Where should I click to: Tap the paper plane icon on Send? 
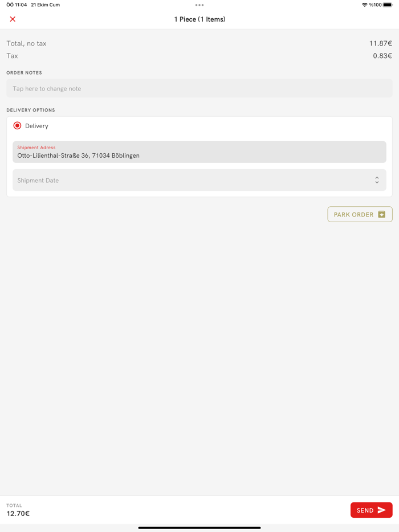[382, 510]
